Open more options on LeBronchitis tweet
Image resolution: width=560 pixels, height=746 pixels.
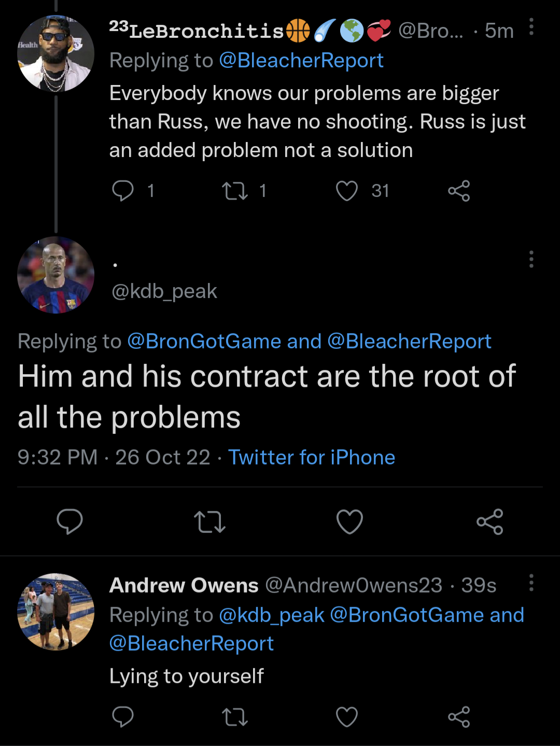(531, 27)
